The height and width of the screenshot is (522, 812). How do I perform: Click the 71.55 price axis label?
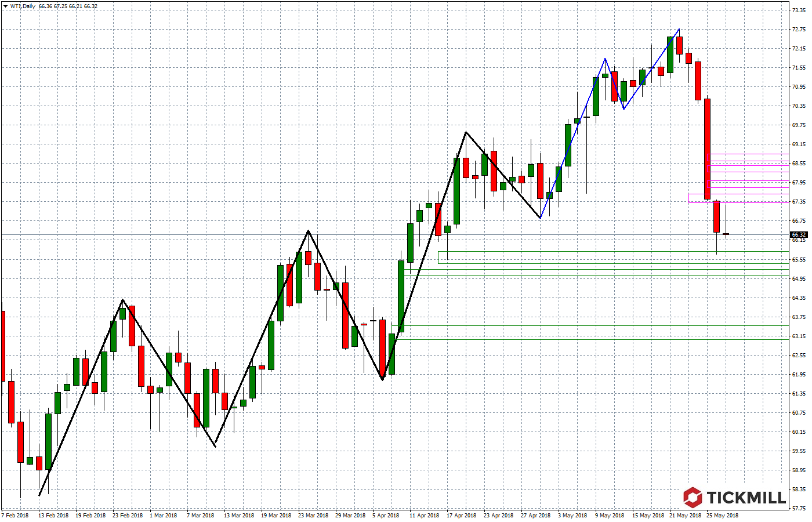point(799,68)
